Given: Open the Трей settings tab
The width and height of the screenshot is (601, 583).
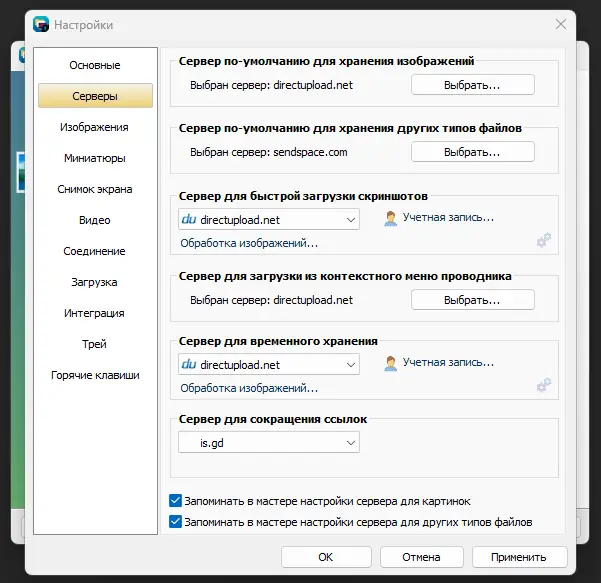Looking at the screenshot, I should [x=95, y=344].
